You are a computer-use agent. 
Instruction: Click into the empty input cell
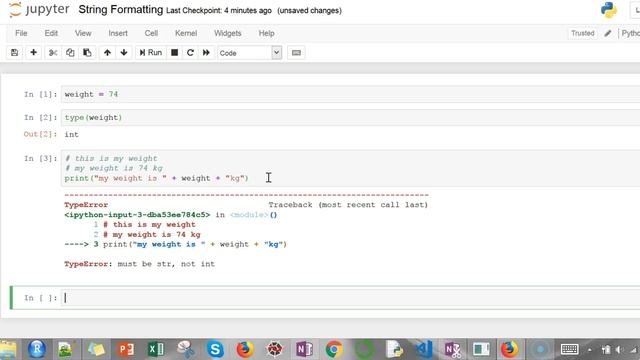[x=351, y=298]
